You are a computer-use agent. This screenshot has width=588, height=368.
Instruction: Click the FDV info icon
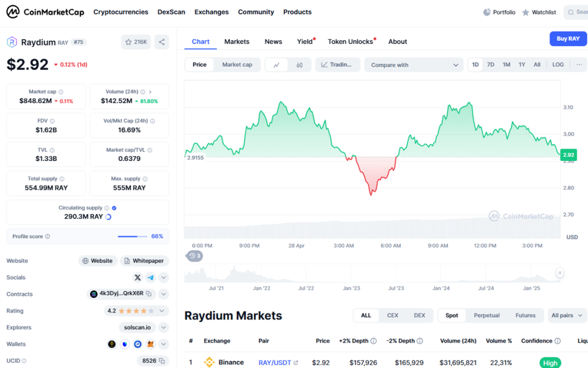tap(52, 121)
